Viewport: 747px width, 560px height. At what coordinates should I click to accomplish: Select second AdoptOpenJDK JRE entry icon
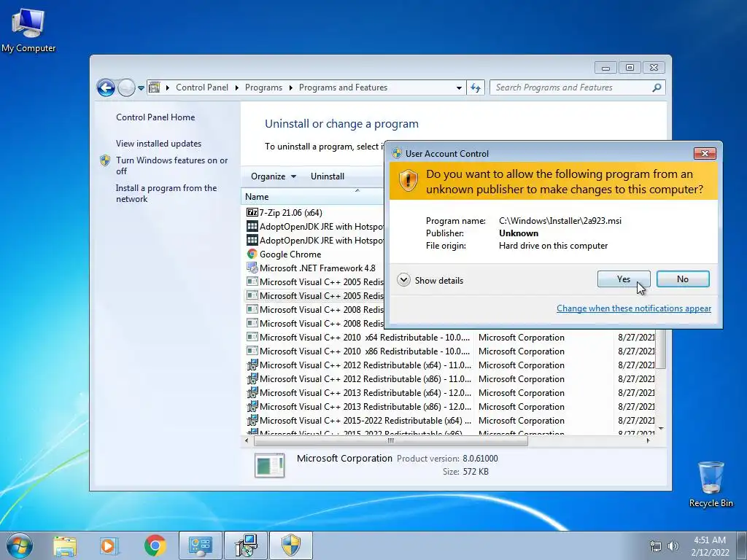252,240
